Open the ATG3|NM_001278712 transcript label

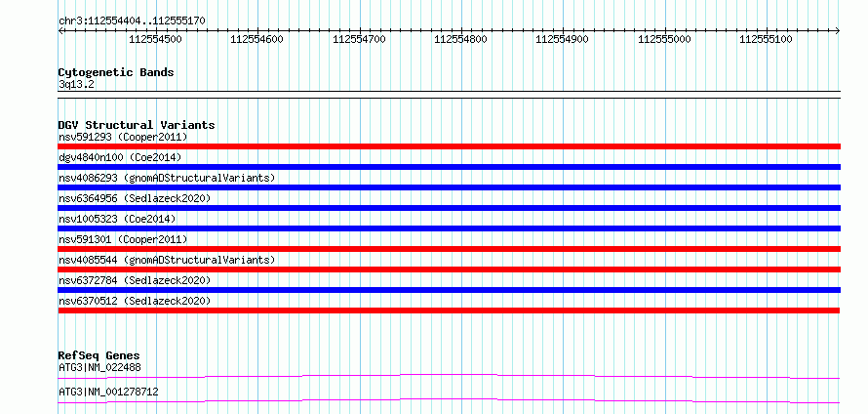click(108, 392)
